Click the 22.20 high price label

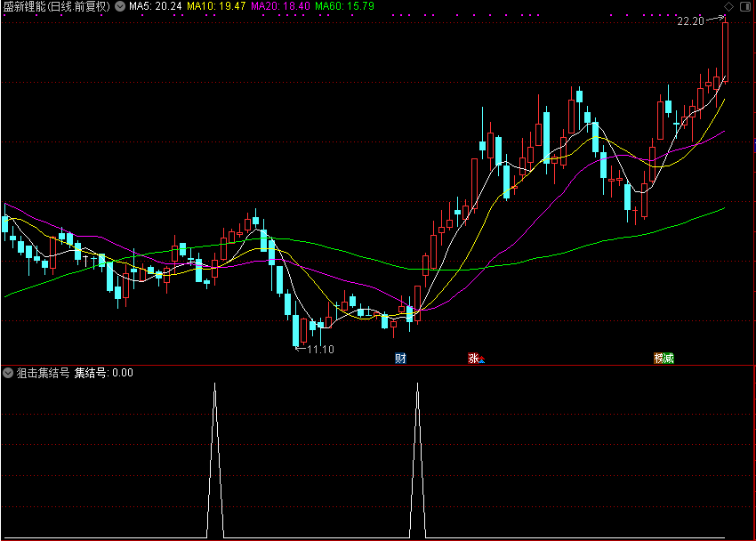[x=690, y=20]
